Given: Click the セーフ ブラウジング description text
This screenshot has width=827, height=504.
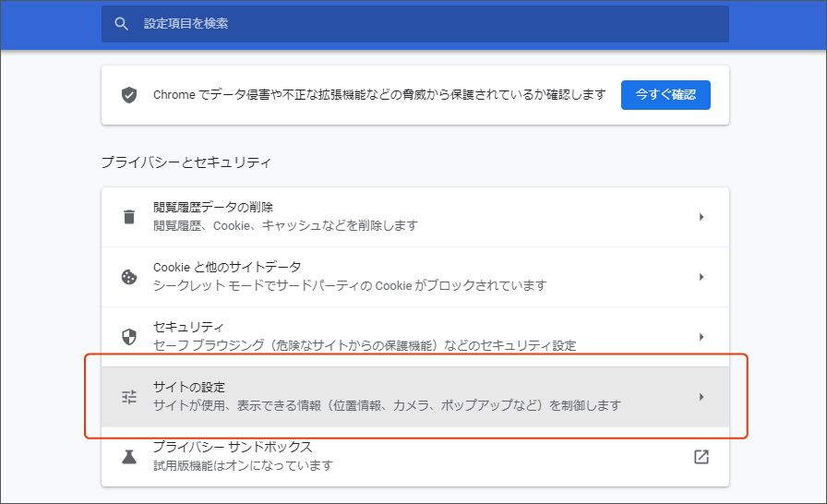Looking at the screenshot, I should [365, 346].
